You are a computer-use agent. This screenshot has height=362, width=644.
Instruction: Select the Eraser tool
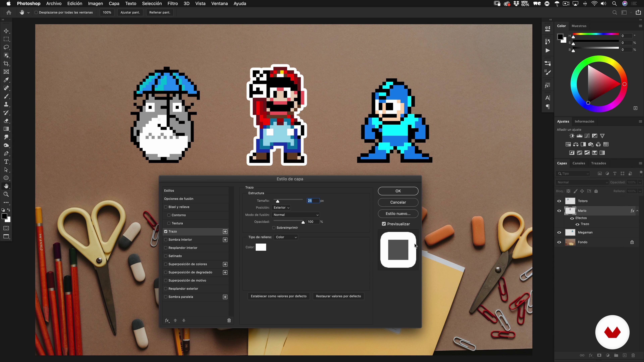tap(6, 121)
